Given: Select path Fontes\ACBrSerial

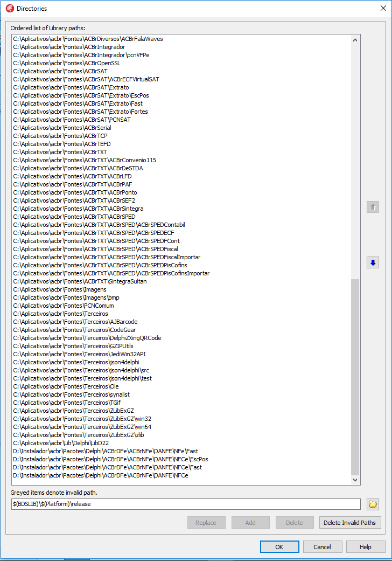Looking at the screenshot, I should pyautogui.click(x=62, y=128).
